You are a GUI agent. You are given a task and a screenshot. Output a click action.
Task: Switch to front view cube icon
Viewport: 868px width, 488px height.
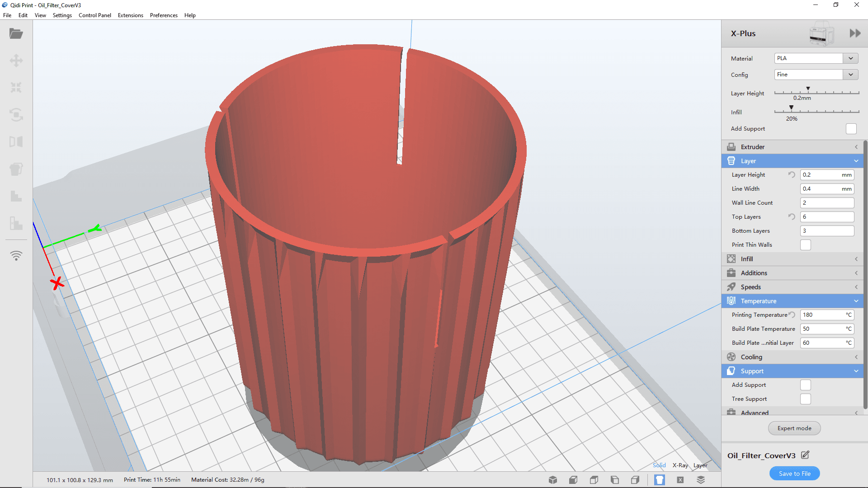pos(573,480)
